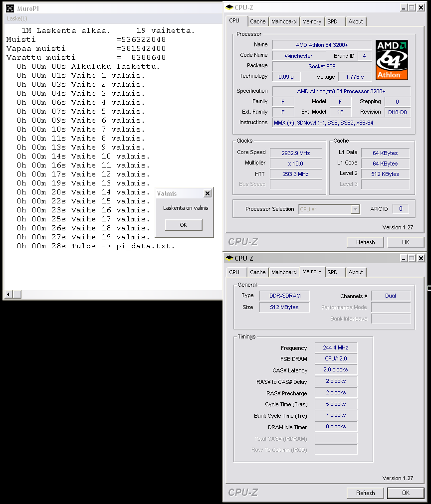Image resolution: width=431 pixels, height=504 pixels.
Task: Click the CPU-Z icon in lower window title bar
Action: click(x=229, y=258)
